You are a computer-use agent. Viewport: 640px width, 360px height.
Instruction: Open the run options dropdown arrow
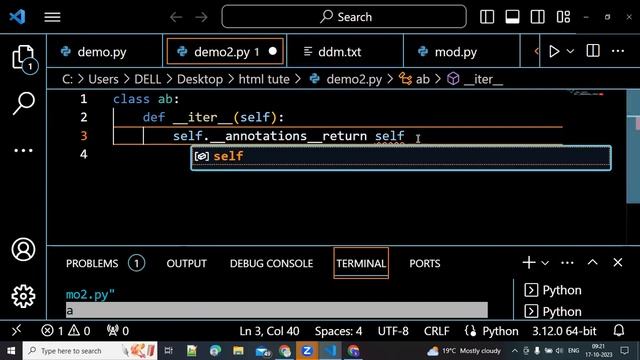pyautogui.click(x=570, y=51)
